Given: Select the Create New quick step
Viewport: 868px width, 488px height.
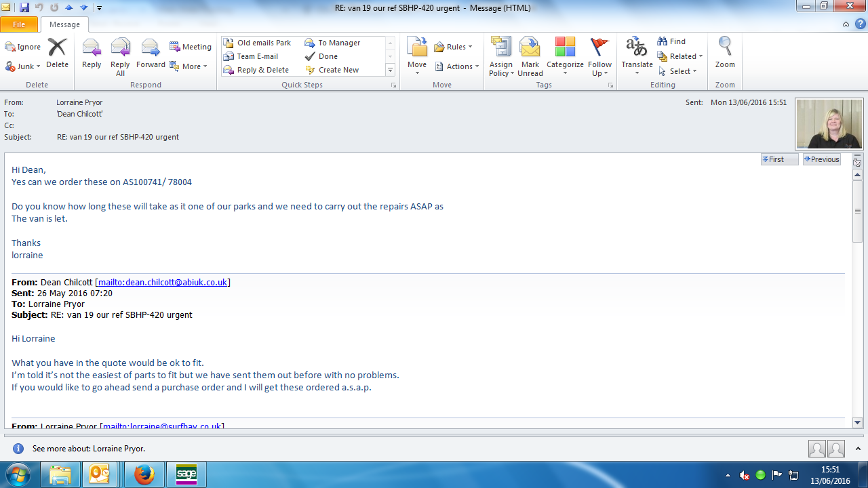Looking at the screenshot, I should pyautogui.click(x=332, y=70).
